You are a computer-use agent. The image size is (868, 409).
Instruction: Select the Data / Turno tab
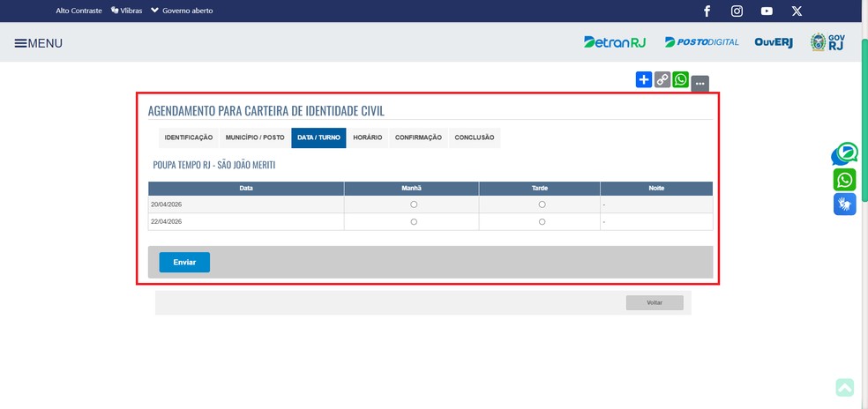click(318, 138)
